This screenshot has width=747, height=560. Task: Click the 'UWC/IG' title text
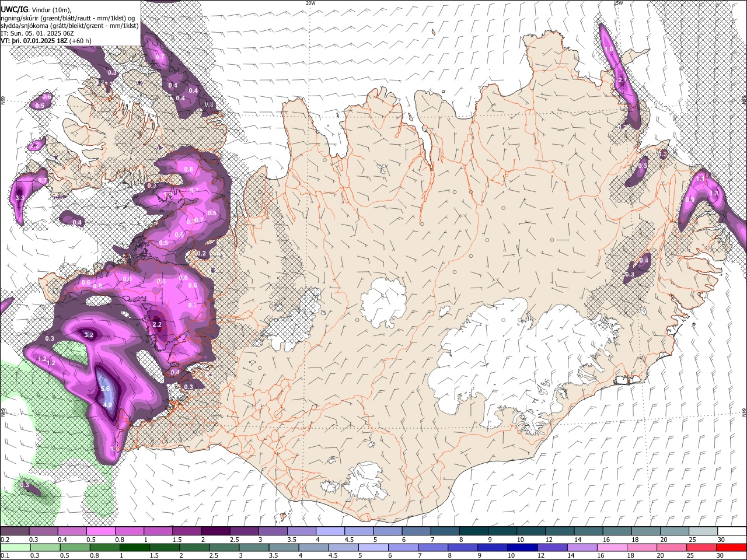[x=15, y=9]
